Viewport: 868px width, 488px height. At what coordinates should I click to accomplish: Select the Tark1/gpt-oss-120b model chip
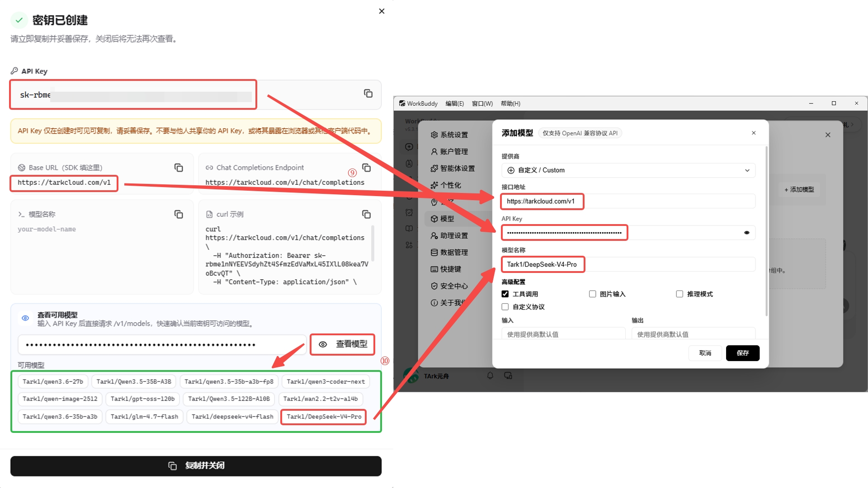pos(142,399)
